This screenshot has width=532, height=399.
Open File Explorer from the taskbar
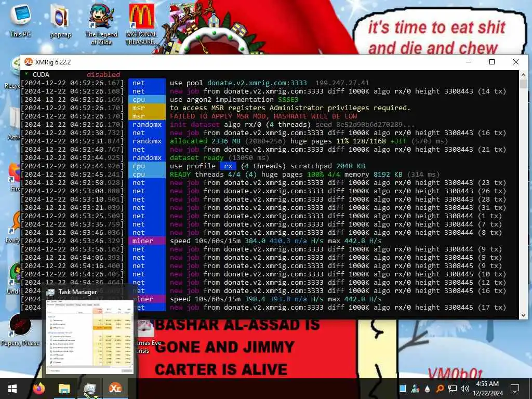click(64, 389)
